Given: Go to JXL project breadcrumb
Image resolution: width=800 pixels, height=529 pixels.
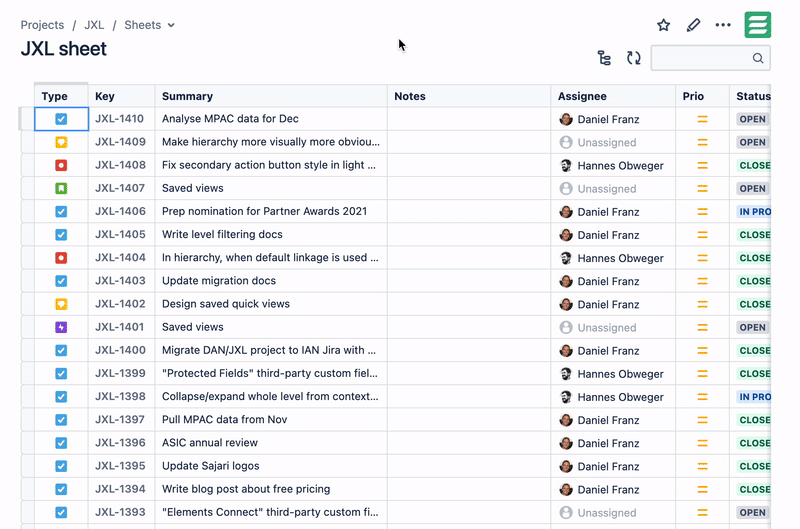Looking at the screenshot, I should coord(94,25).
